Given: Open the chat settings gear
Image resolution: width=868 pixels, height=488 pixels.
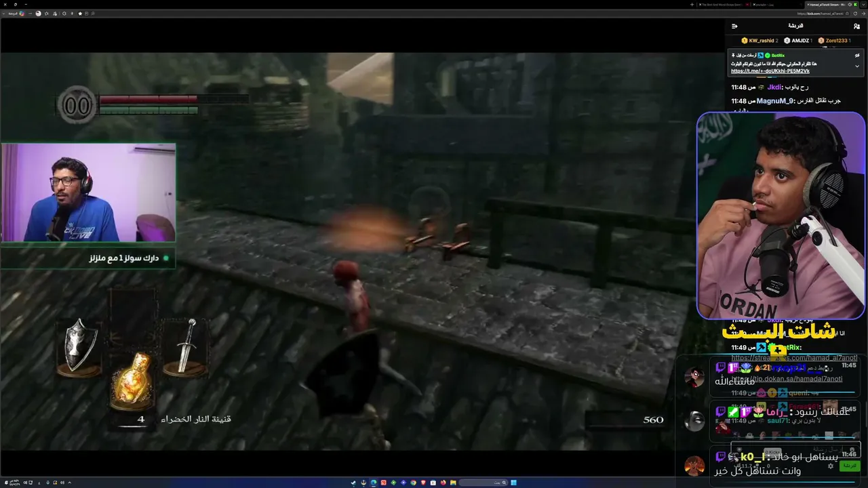Looking at the screenshot, I should 831,466.
